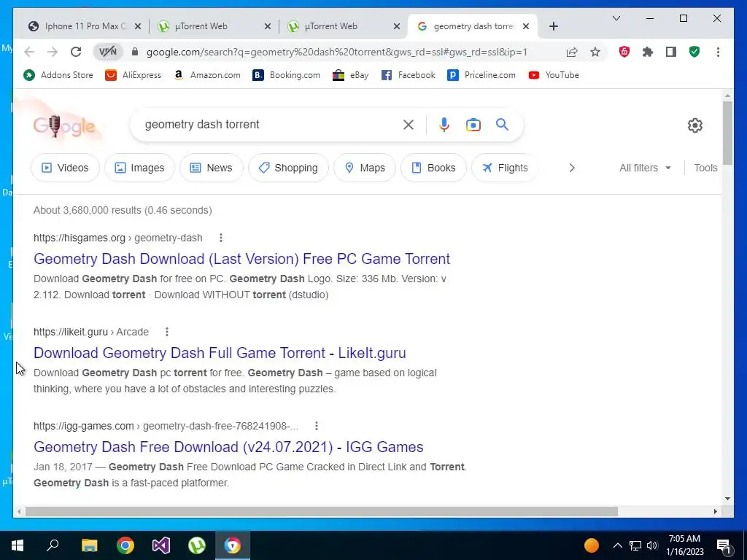Open File Explorer from taskbar
This screenshot has height=560, width=747.
(x=89, y=545)
